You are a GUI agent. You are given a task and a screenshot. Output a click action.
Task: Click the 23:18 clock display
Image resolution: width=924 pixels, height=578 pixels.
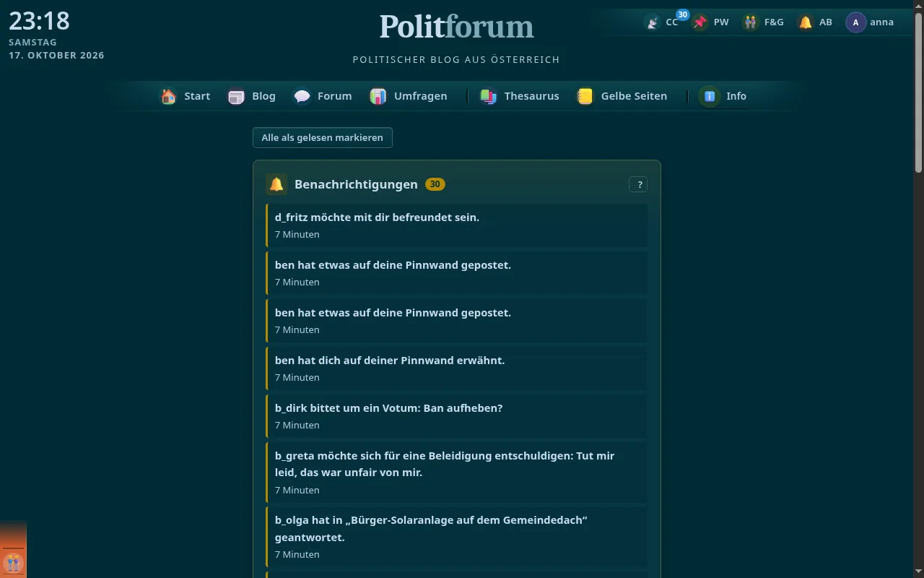(39, 21)
